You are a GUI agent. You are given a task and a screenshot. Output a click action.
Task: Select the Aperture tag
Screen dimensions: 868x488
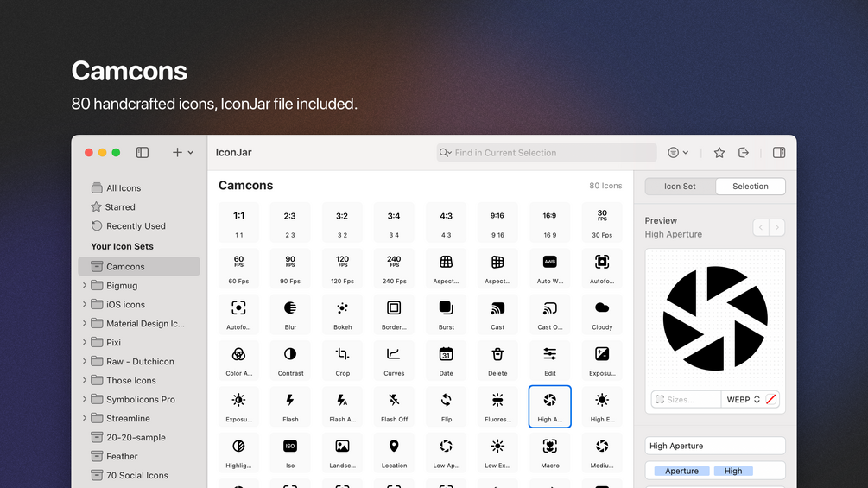[681, 471]
